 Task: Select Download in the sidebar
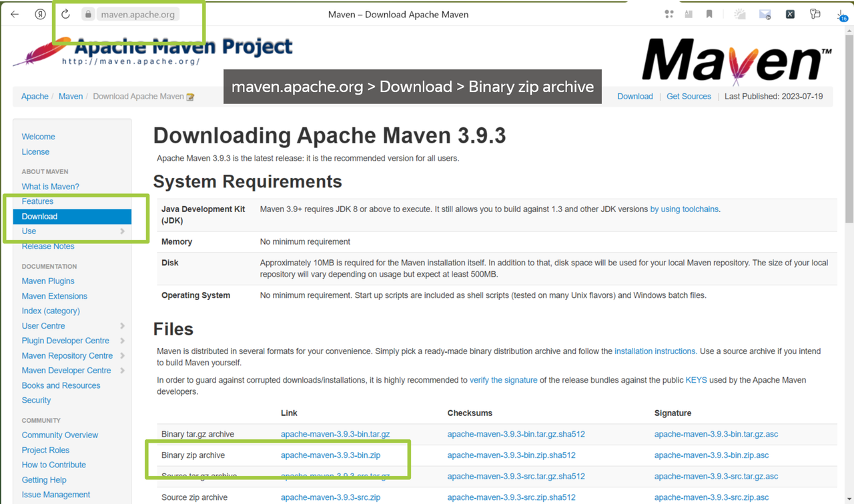pyautogui.click(x=39, y=216)
